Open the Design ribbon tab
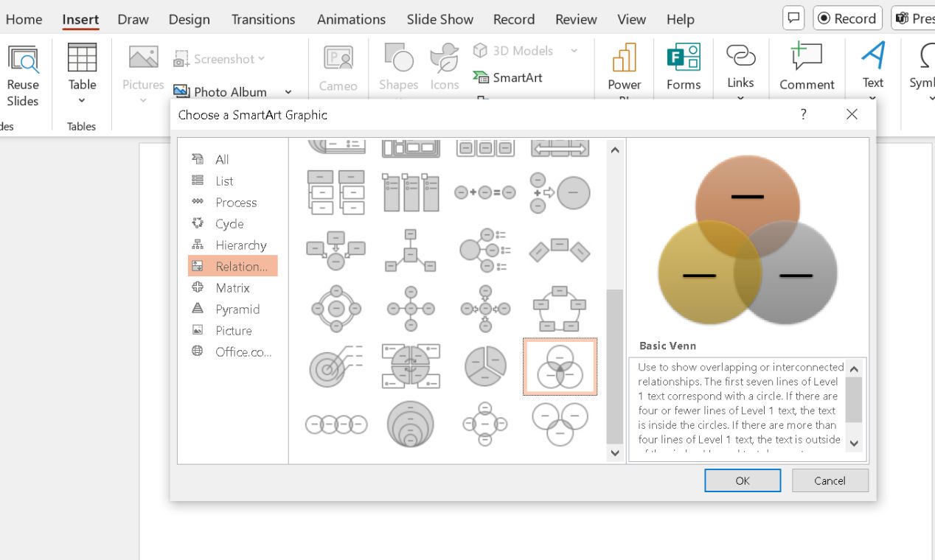Screen dimensions: 935x560 coord(190,19)
